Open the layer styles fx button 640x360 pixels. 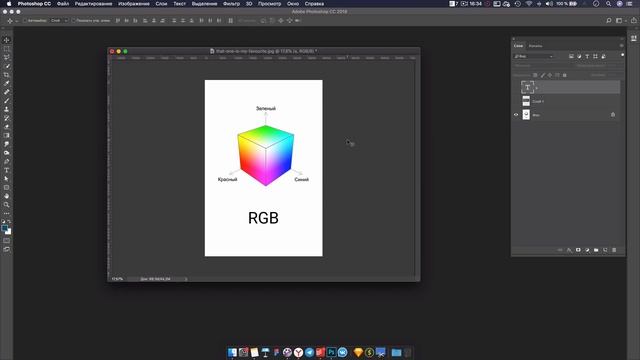pos(569,250)
